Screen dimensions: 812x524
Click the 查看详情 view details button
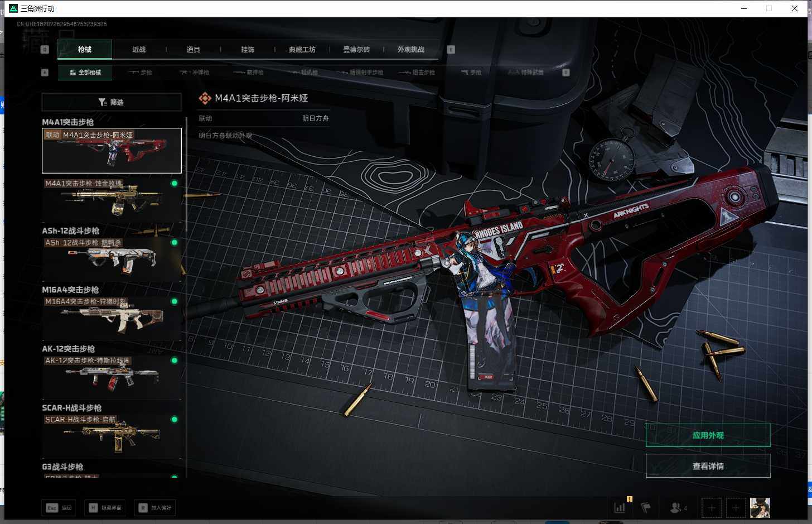pyautogui.click(x=708, y=466)
